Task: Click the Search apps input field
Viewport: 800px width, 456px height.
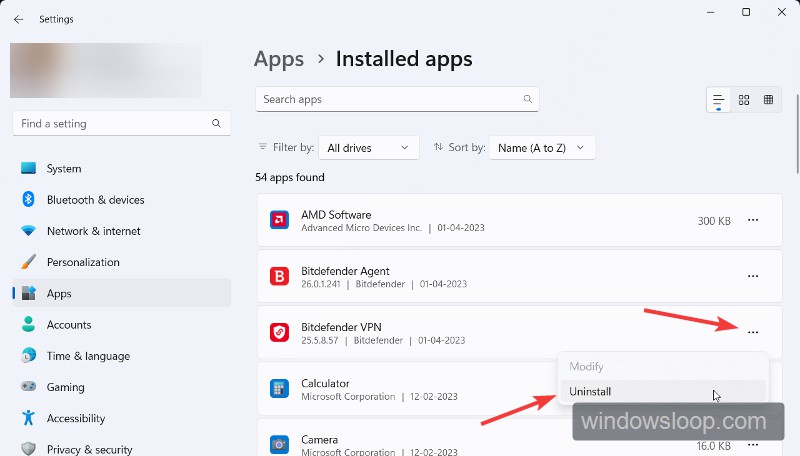Action: pos(388,99)
